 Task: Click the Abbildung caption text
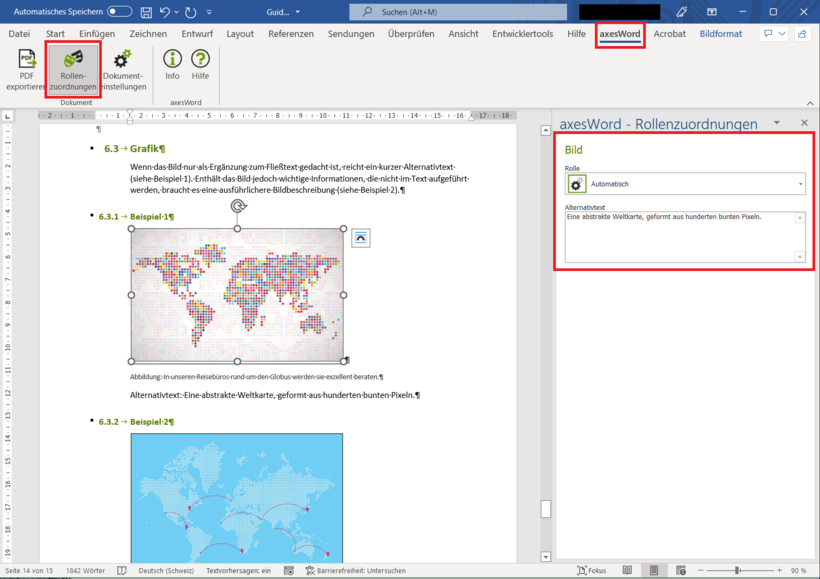[256, 377]
